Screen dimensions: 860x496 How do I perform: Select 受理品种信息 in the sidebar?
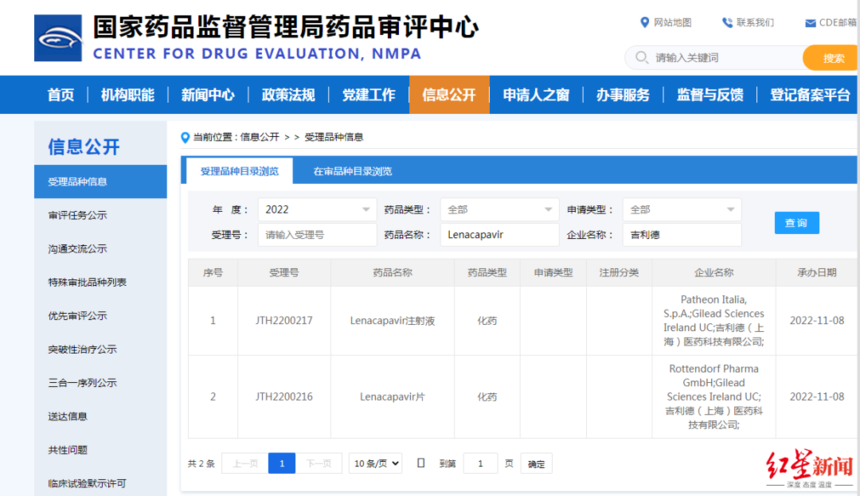click(x=100, y=182)
